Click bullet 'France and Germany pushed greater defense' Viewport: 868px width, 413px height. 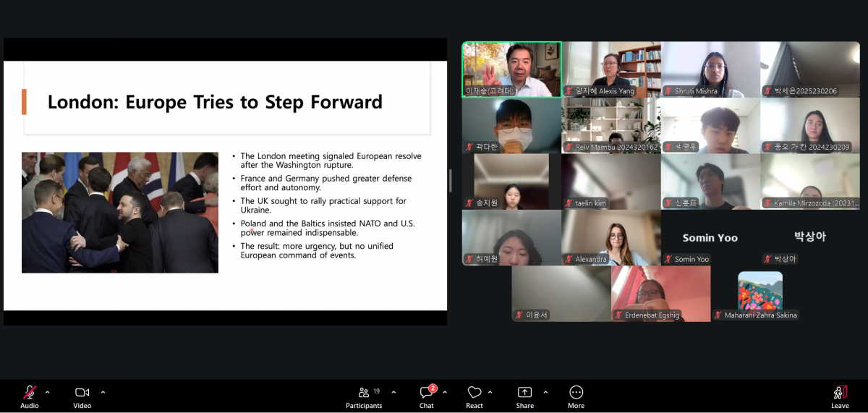(x=325, y=183)
